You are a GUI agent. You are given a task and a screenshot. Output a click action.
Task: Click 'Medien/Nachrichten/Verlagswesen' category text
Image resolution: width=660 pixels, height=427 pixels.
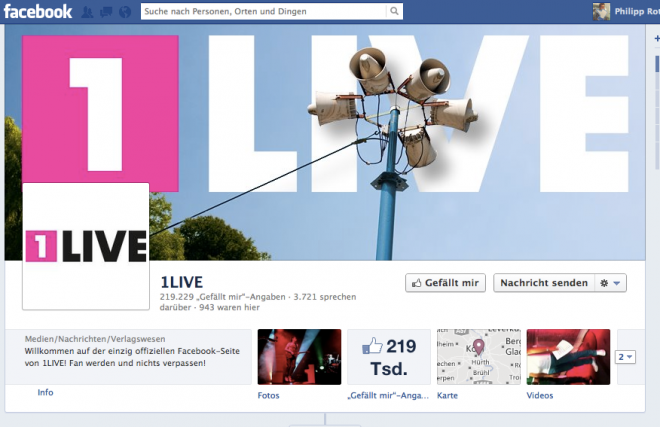coord(95,339)
